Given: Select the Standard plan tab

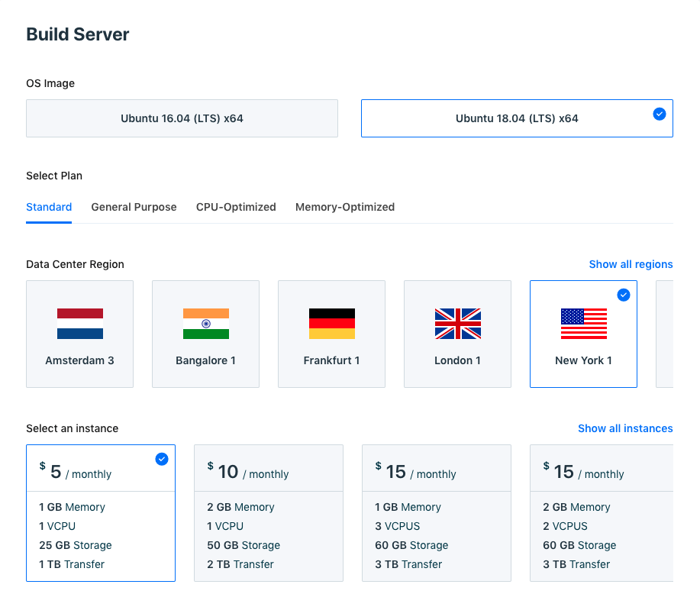Looking at the screenshot, I should coord(49,207).
